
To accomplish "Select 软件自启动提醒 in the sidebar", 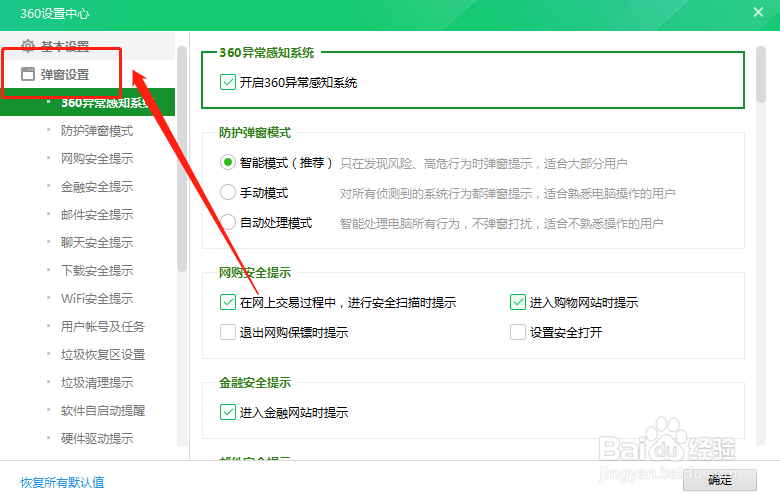I will pyautogui.click(x=103, y=410).
